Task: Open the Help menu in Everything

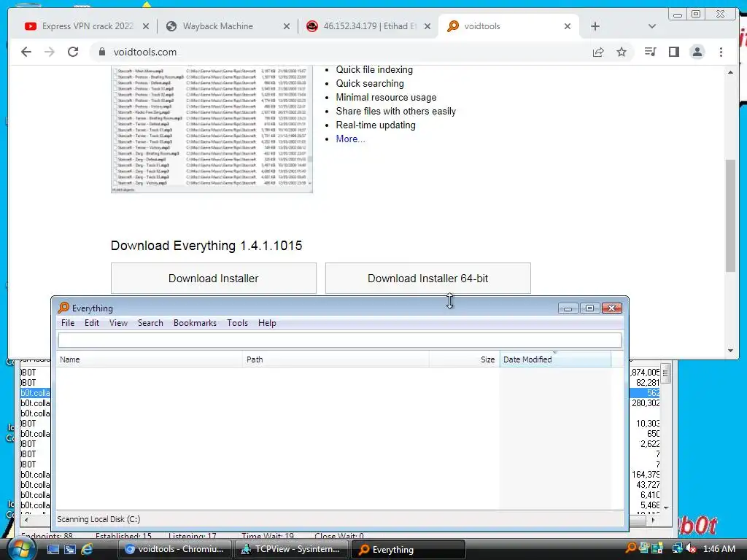Action: pyautogui.click(x=267, y=323)
